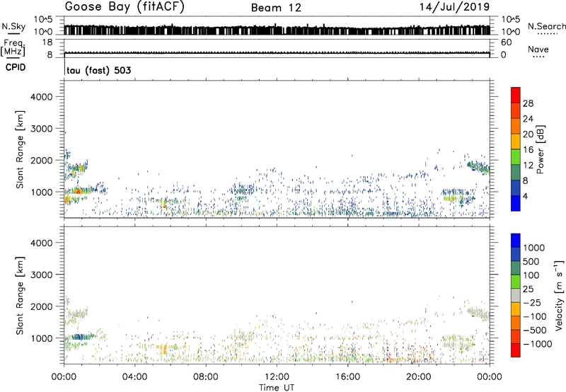Click the 'Velocity [m s-1]' color bar label
Image resolution: width=566 pixels, height=392 pixels.
tap(559, 296)
